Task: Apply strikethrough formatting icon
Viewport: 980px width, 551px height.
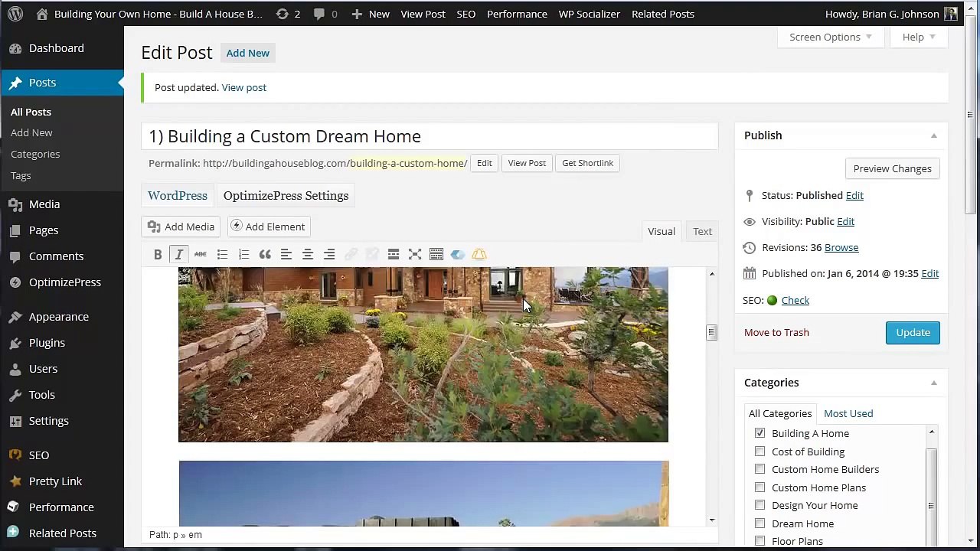Action: [201, 254]
